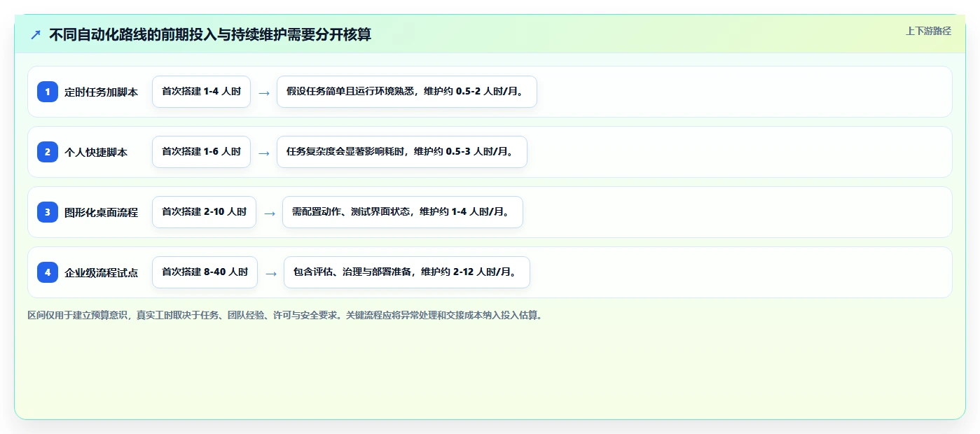The height and width of the screenshot is (434, 980).
Task: Click the 上下游路径 label
Action: 928,31
